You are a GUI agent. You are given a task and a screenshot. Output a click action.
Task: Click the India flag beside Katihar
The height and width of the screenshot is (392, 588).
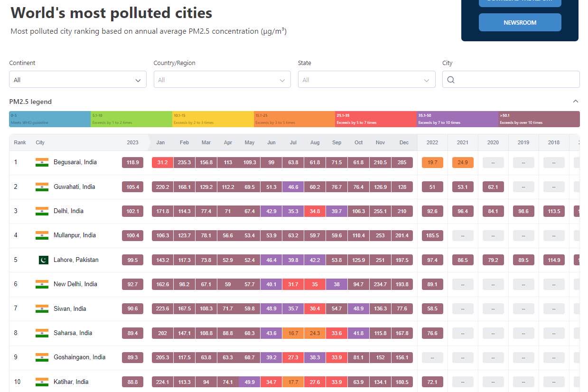click(x=42, y=382)
